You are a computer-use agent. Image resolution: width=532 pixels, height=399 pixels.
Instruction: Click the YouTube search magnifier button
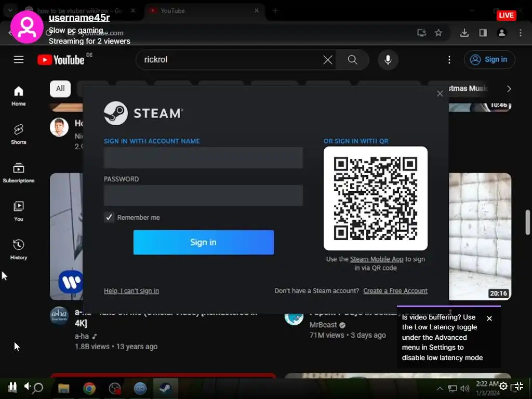pyautogui.click(x=353, y=60)
